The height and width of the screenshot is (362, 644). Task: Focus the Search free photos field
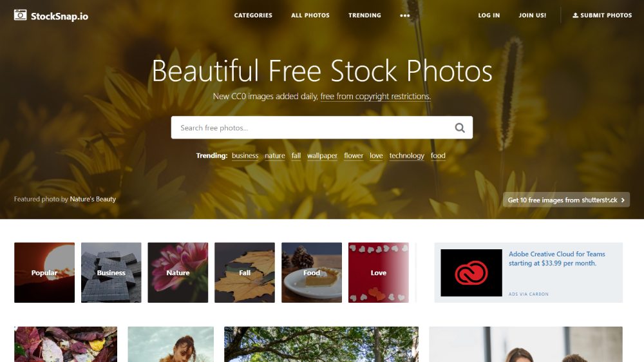[312, 128]
